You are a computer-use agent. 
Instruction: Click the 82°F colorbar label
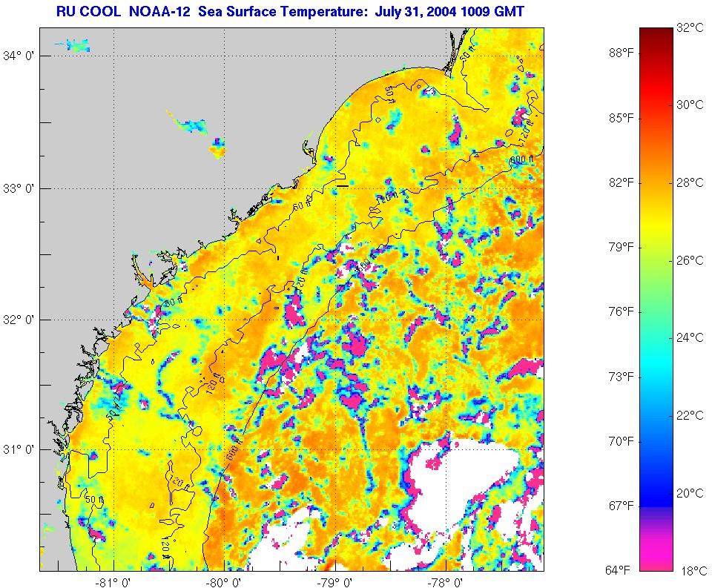622,182
